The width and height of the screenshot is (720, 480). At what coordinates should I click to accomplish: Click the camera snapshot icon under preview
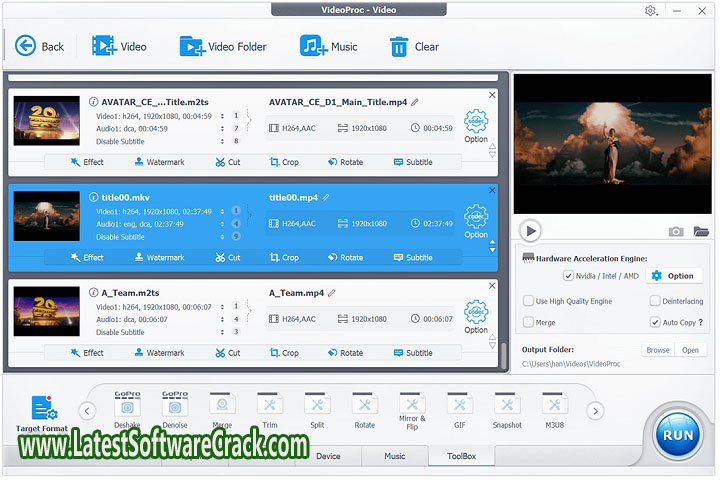coord(676,231)
